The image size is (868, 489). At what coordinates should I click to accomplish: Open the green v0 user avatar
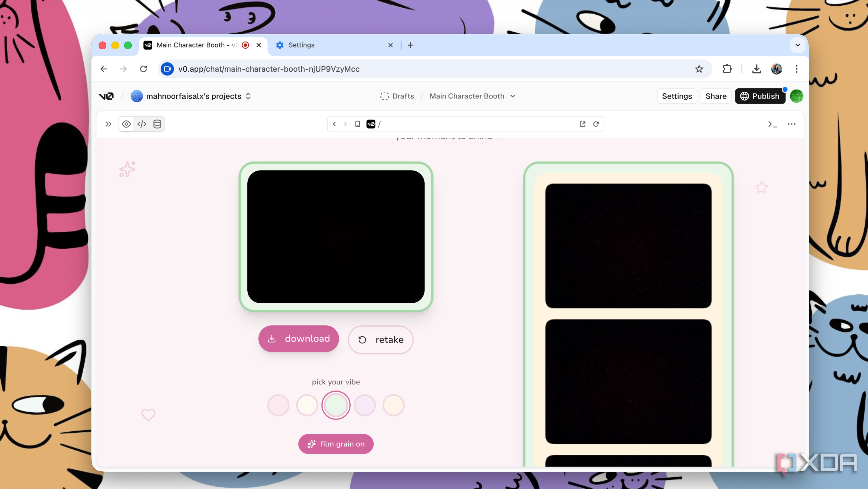(x=797, y=96)
